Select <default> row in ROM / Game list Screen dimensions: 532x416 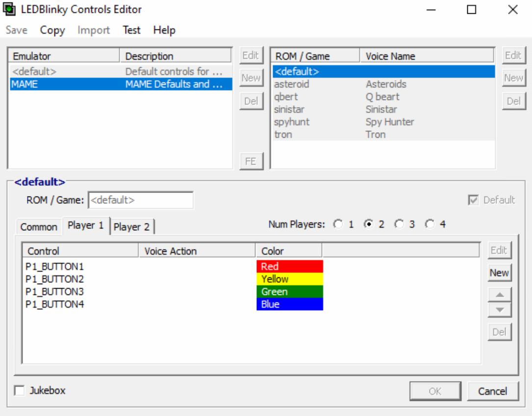pyautogui.click(x=384, y=72)
